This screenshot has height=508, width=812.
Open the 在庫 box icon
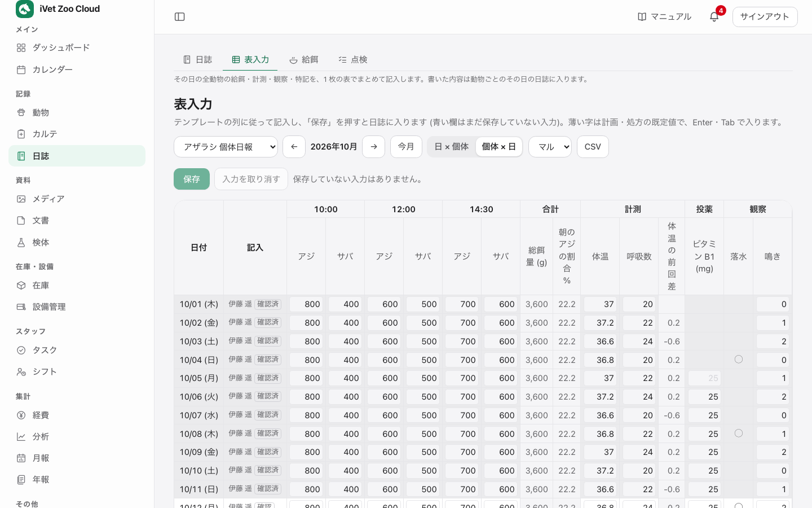21,286
